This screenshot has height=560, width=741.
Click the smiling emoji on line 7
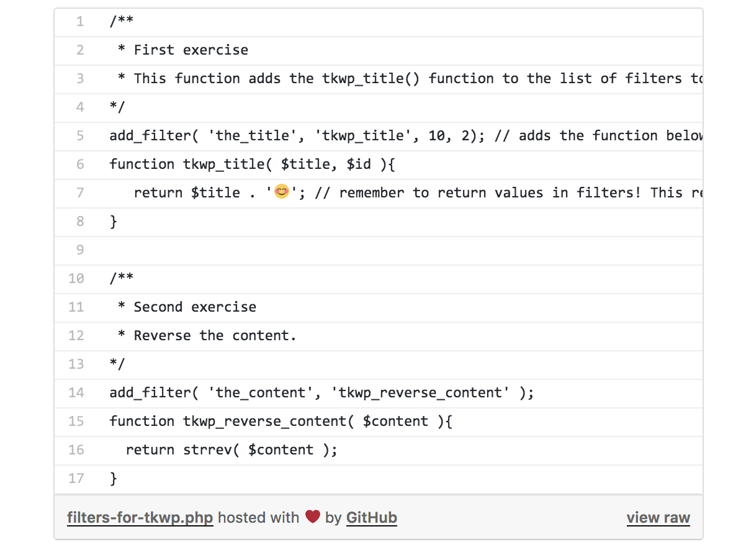click(x=282, y=191)
